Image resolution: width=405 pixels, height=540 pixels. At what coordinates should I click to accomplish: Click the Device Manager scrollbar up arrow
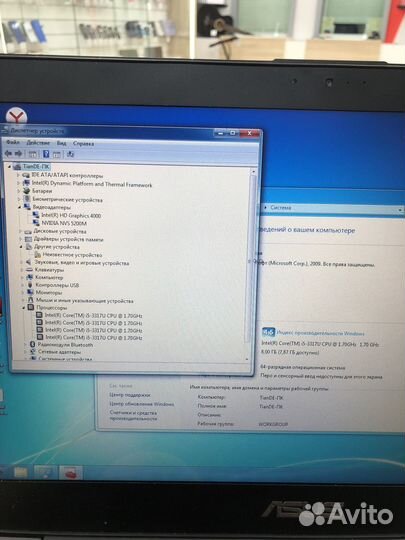[253, 171]
